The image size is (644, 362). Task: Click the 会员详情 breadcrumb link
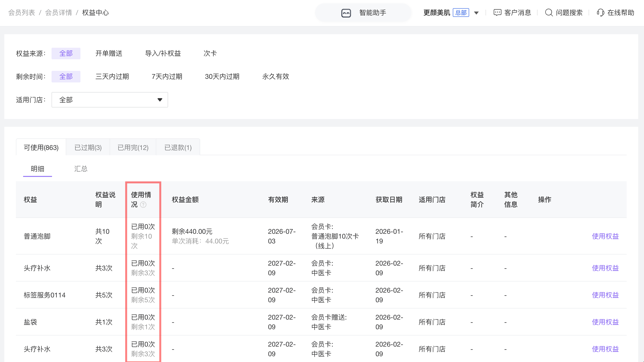tap(59, 13)
